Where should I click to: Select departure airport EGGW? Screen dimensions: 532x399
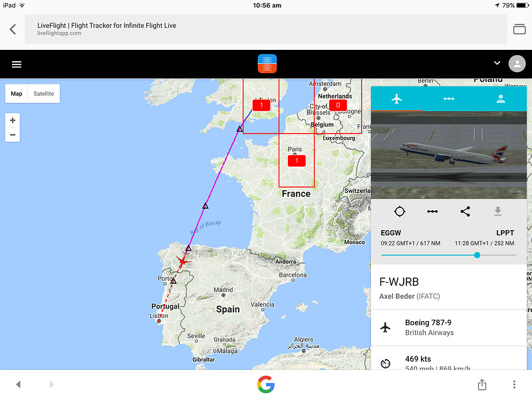391,233
